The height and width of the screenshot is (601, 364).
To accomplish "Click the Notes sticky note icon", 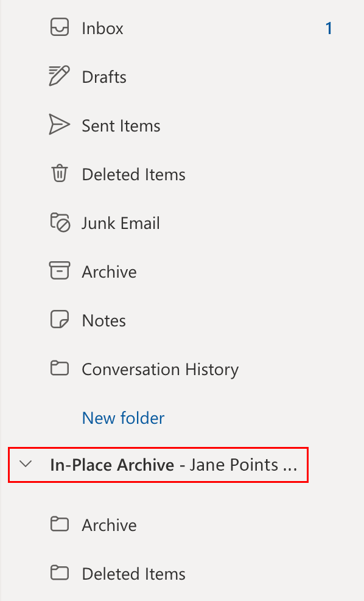I will click(60, 320).
